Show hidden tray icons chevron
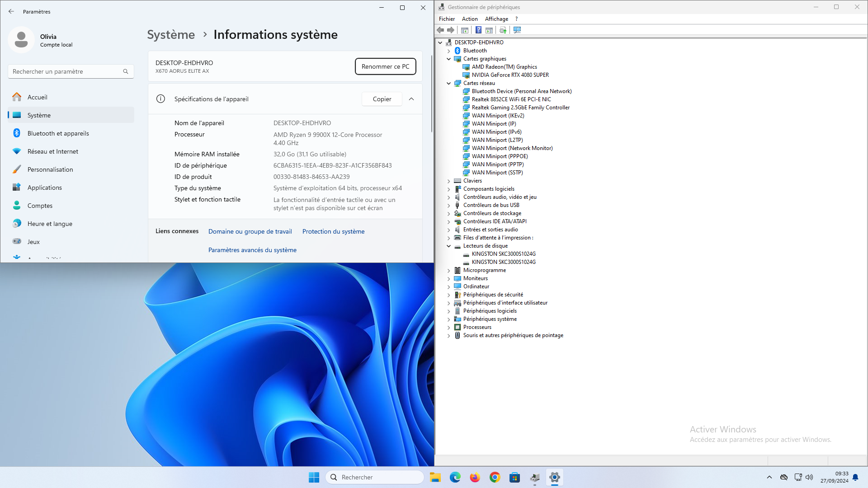This screenshot has width=868, height=488. click(x=769, y=477)
